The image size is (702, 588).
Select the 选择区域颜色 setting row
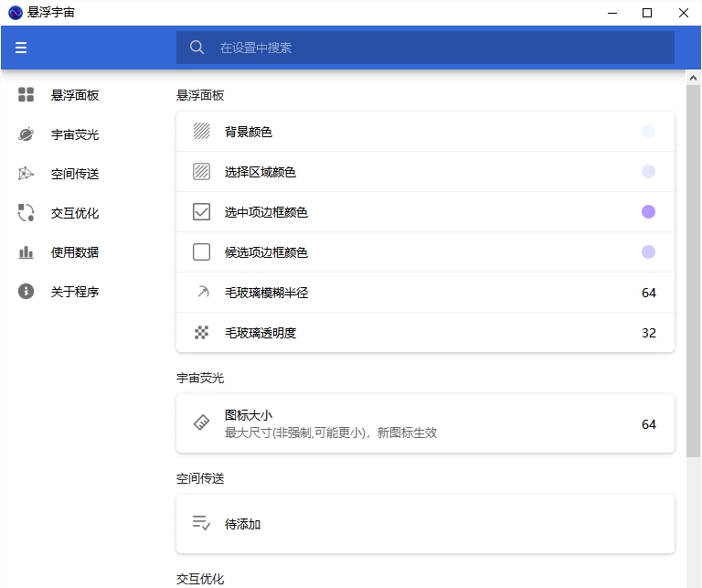pyautogui.click(x=425, y=172)
